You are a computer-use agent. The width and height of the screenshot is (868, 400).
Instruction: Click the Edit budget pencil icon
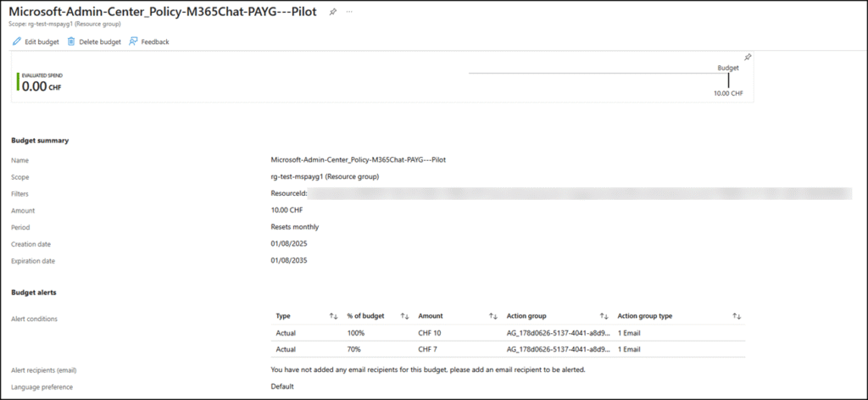(x=17, y=42)
